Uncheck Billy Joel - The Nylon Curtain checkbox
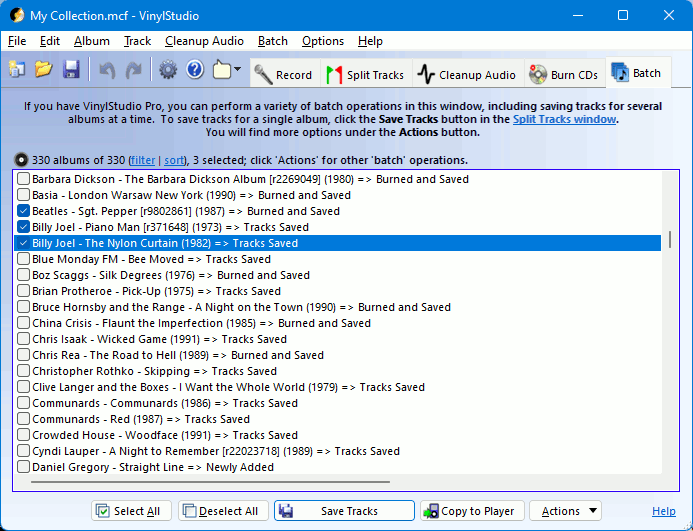Image resolution: width=693 pixels, height=531 pixels. (23, 243)
